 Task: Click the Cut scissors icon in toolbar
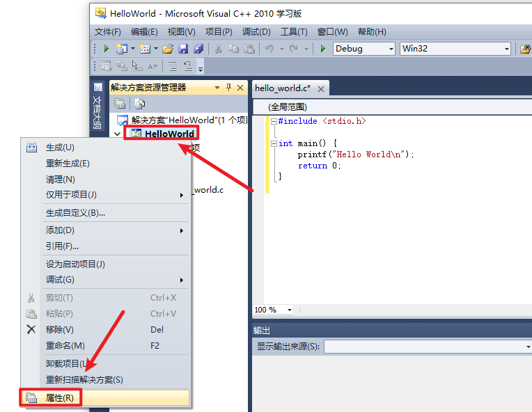pos(218,49)
